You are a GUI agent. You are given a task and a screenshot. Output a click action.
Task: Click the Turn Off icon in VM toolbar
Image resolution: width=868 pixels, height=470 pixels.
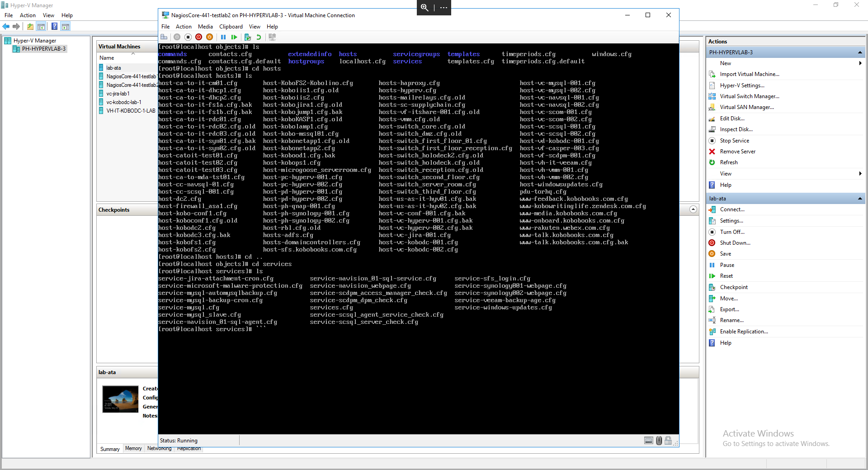point(188,37)
